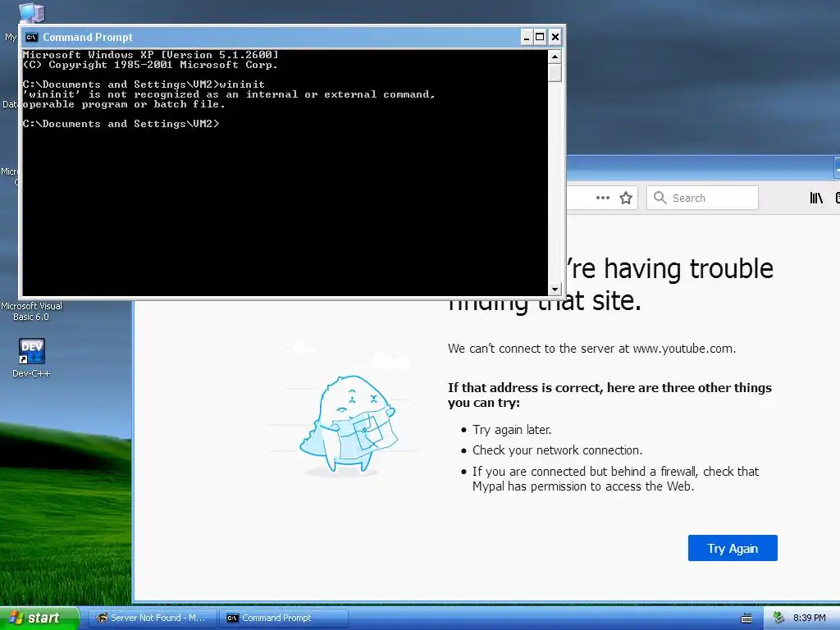Bookmark this page with the star icon
840x630 pixels.
click(x=626, y=199)
